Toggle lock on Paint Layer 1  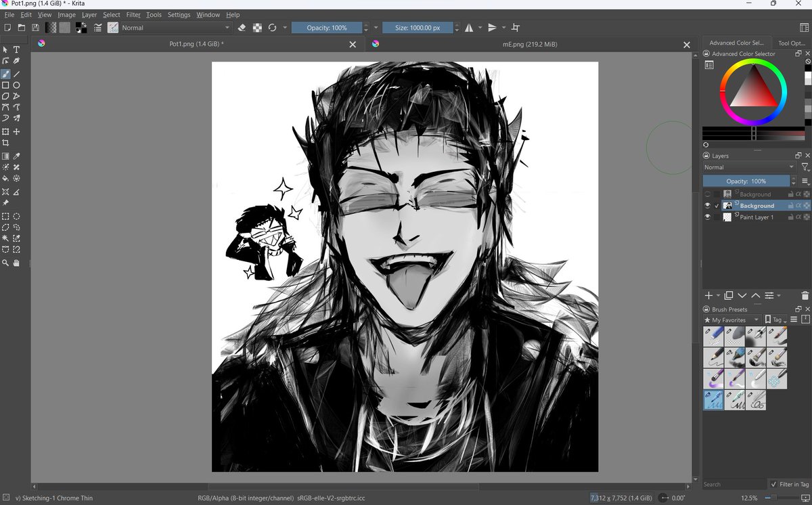coord(790,217)
